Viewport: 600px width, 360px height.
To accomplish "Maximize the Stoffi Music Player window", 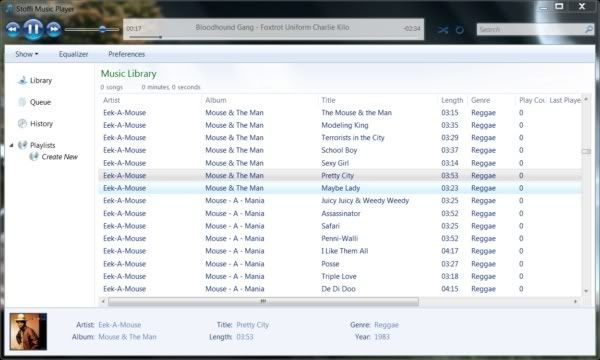I will click(x=559, y=6).
